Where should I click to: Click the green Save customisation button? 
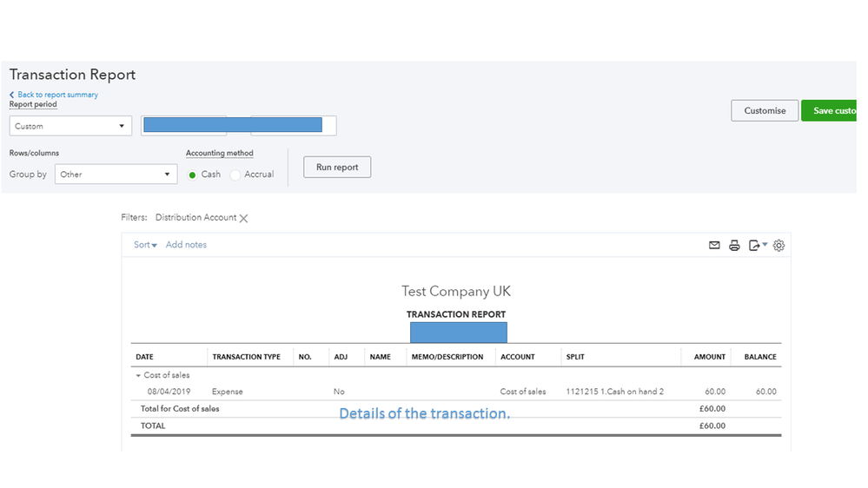[832, 110]
